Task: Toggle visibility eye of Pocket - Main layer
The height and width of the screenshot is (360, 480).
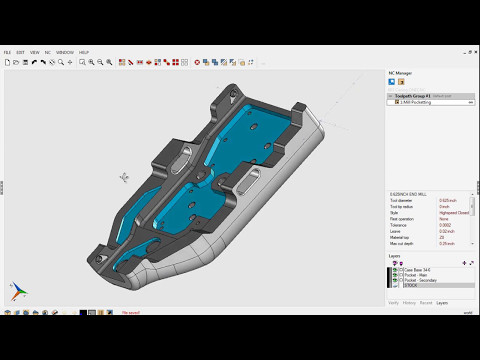Action: pos(395,275)
